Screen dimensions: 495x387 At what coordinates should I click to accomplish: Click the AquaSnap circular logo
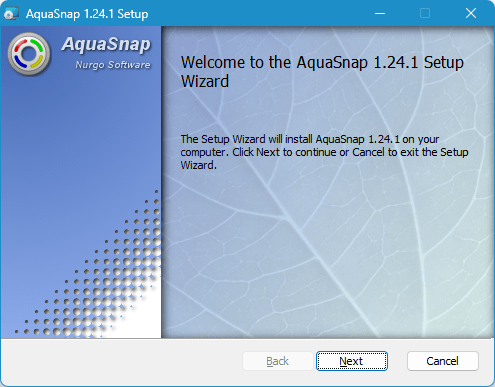point(29,54)
